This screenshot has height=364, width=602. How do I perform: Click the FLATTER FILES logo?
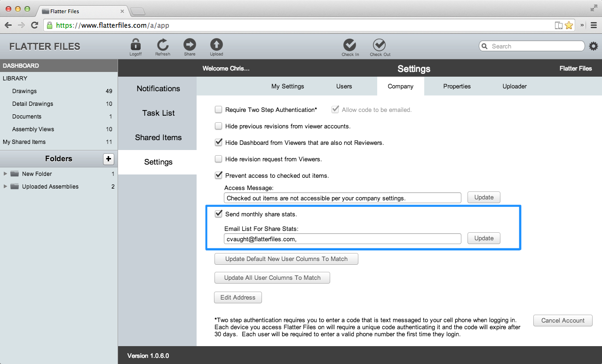tap(45, 47)
